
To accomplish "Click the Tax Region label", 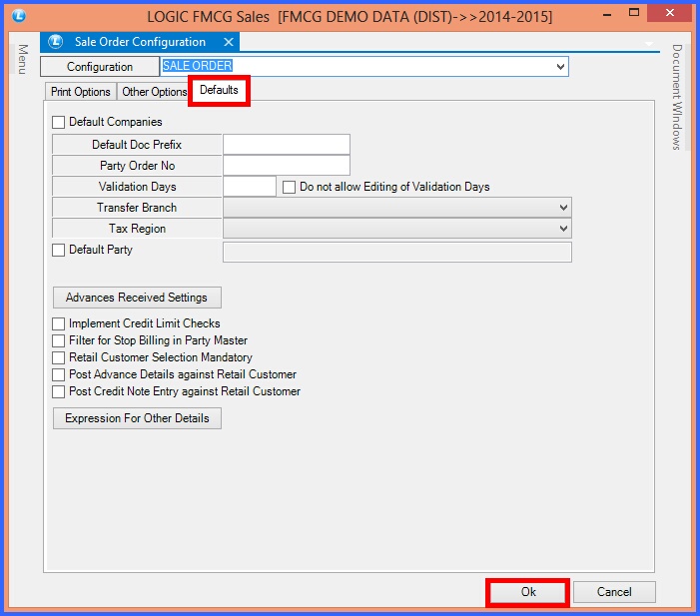I will (x=137, y=229).
